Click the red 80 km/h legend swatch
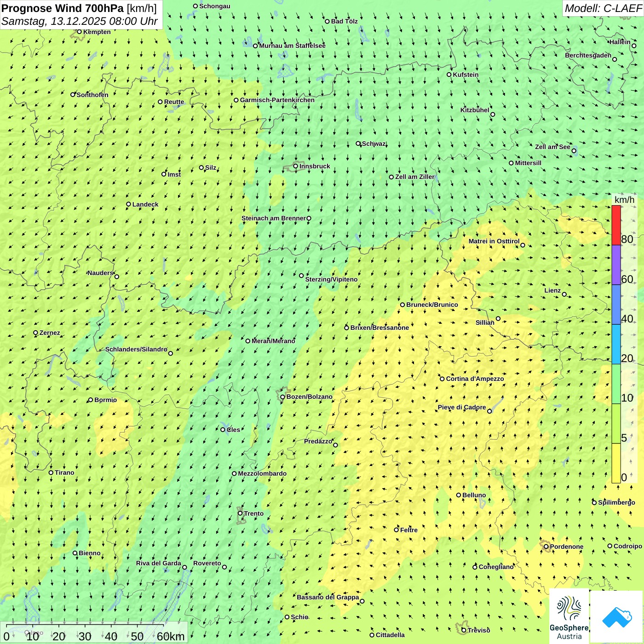The height and width of the screenshot is (644, 644). click(616, 225)
